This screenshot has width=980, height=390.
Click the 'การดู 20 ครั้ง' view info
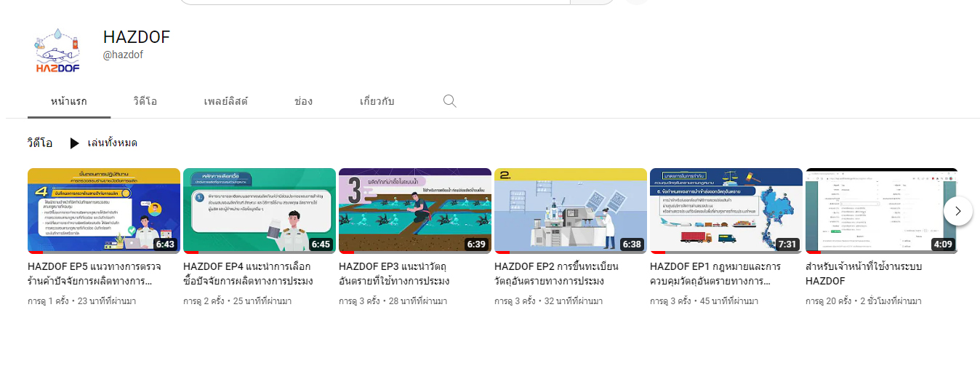point(829,301)
